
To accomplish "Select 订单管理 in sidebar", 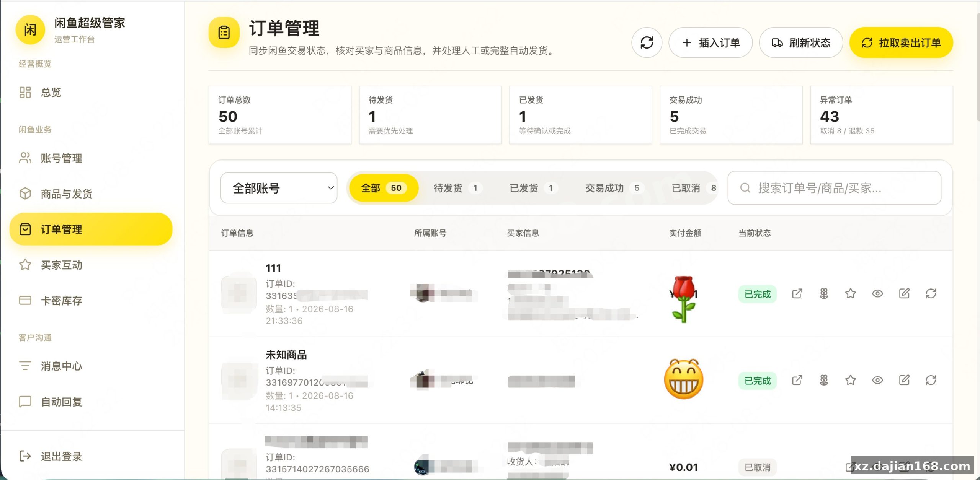I will tap(91, 229).
